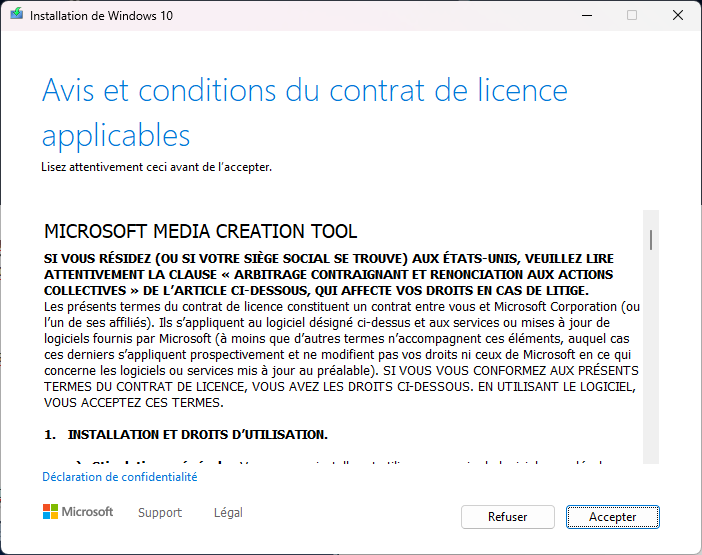Click the license text scrollbar thumb
The image size is (702, 555).
coord(651,240)
